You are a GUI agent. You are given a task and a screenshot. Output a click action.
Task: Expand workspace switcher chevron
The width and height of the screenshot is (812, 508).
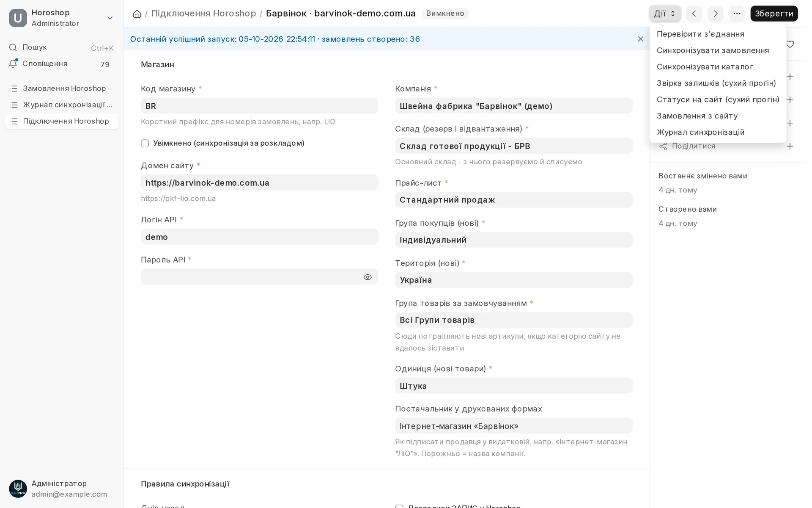pyautogui.click(x=110, y=18)
